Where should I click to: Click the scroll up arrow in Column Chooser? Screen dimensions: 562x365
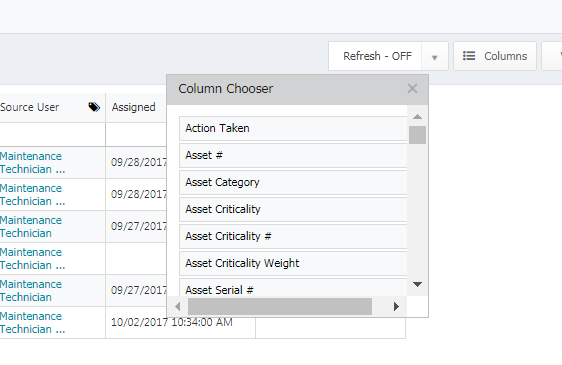[417, 117]
